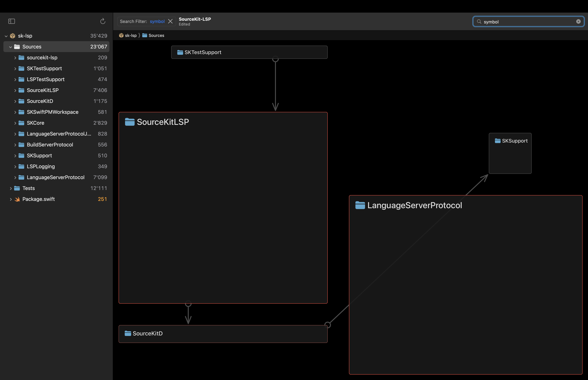This screenshot has height=380, width=588.
Task: Click the 23'067 count next to Sources
Action: tap(99, 47)
